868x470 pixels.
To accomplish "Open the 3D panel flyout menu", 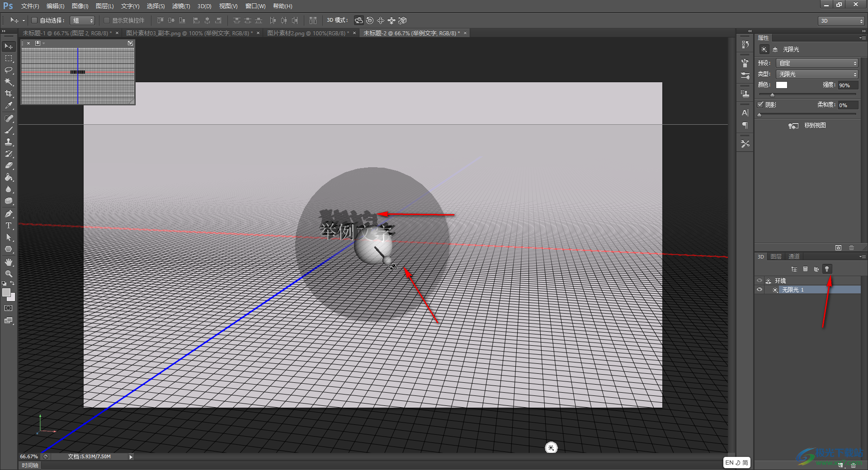I will click(863, 257).
